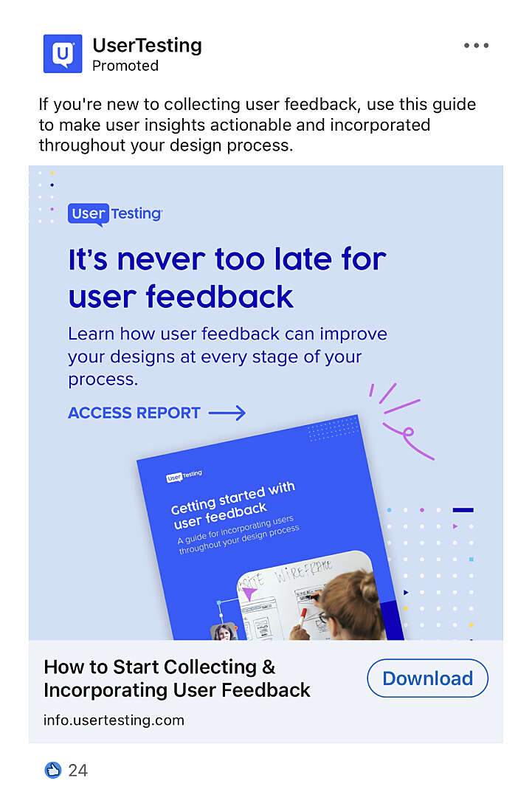Click the purple sparkle doodle graphic
The width and height of the screenshot is (532, 812).
pyautogui.click(x=401, y=421)
